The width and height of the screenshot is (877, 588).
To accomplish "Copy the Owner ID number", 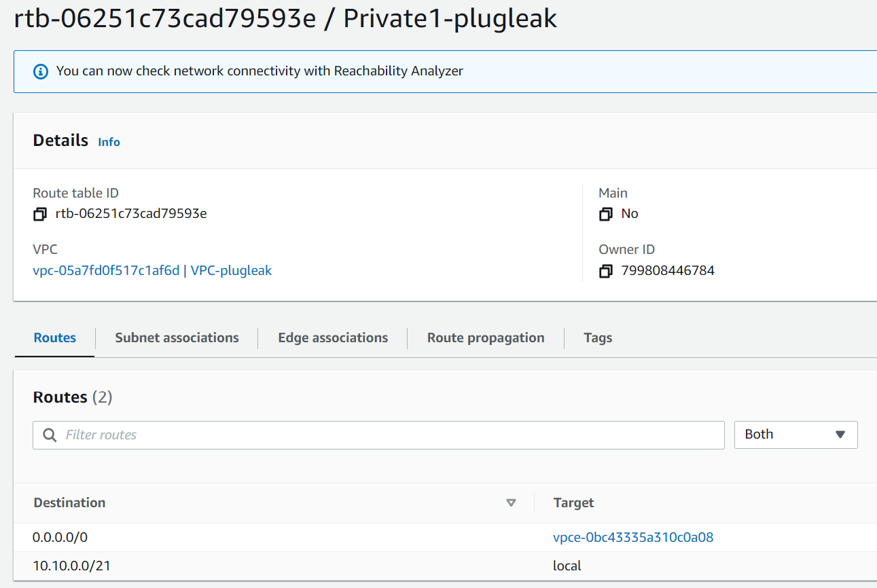I will click(x=606, y=271).
